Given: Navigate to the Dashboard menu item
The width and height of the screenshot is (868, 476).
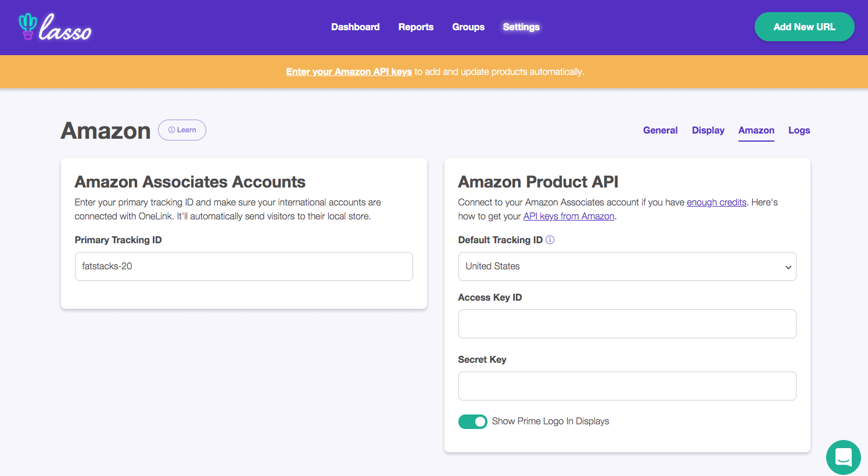Looking at the screenshot, I should [x=355, y=27].
